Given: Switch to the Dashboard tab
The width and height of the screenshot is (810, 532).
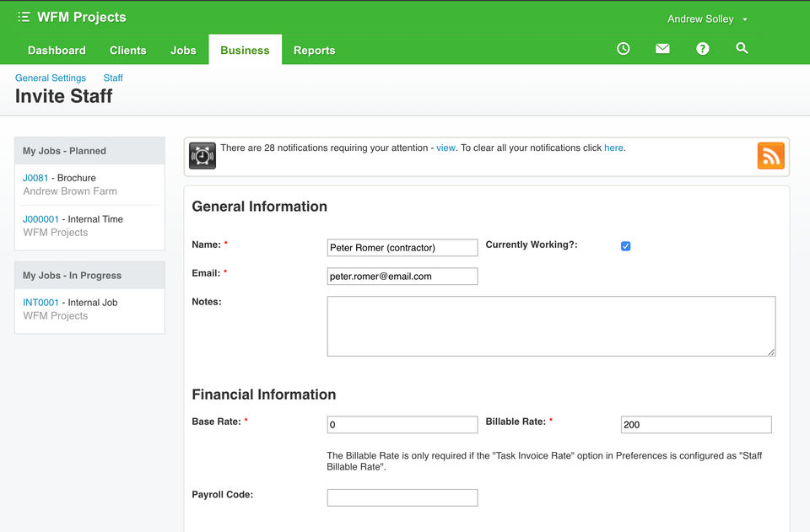Looking at the screenshot, I should pos(57,51).
